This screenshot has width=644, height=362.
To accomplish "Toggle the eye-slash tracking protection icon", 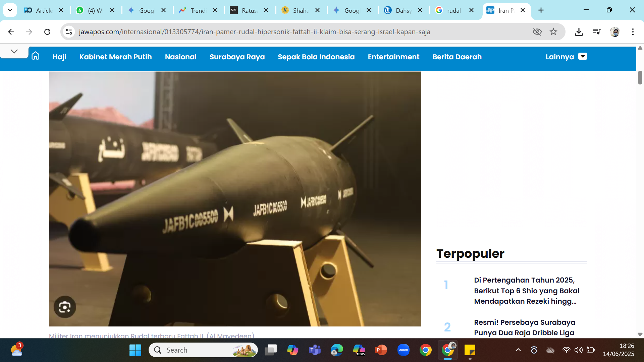I will 537,32.
